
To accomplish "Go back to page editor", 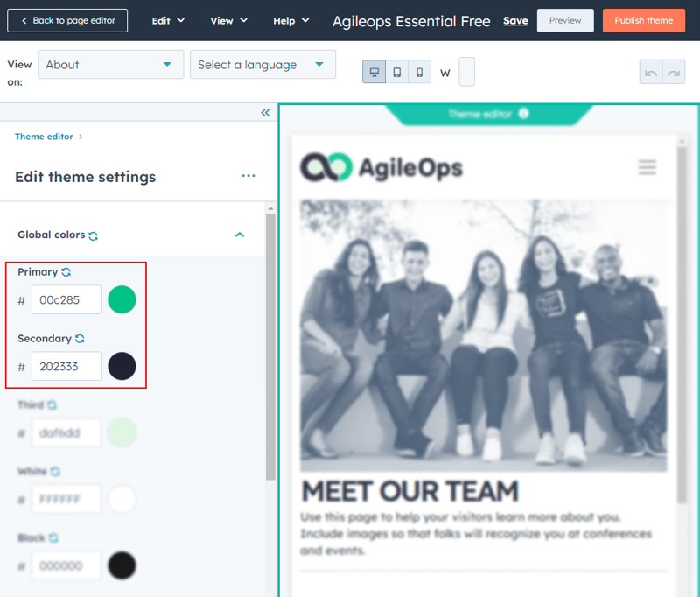I will pyautogui.click(x=67, y=20).
